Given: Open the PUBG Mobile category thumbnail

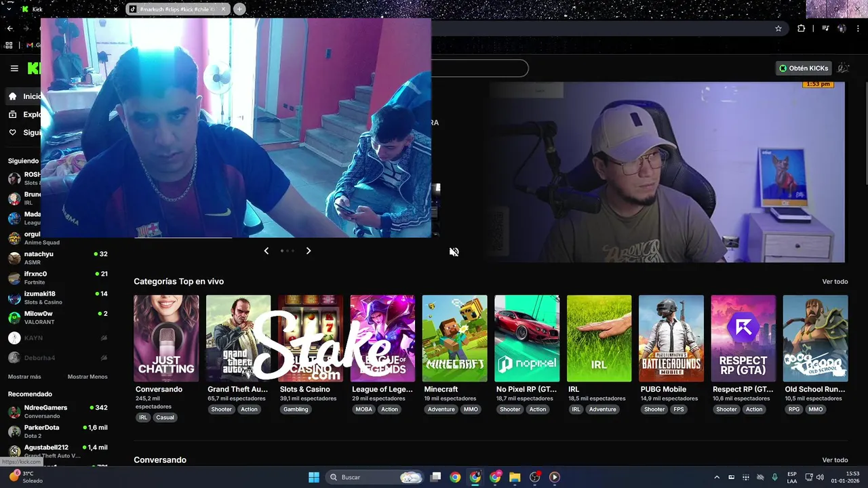Looking at the screenshot, I should 671,338.
